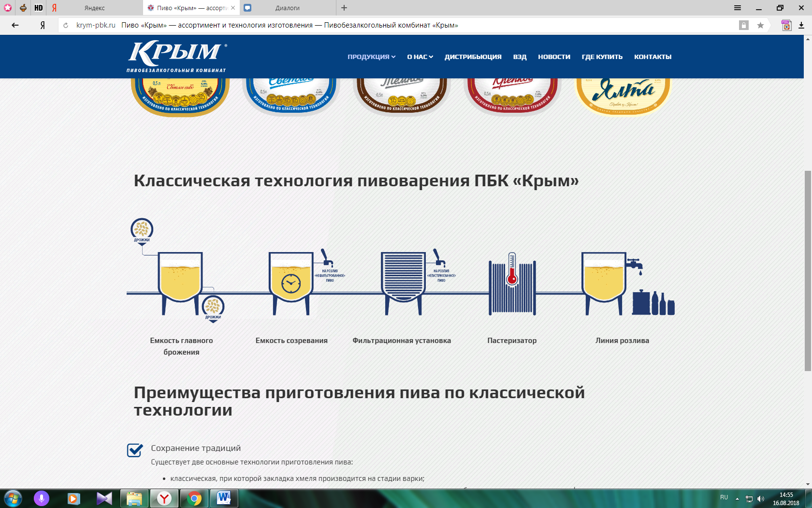Click the RU language indicator

click(724, 497)
